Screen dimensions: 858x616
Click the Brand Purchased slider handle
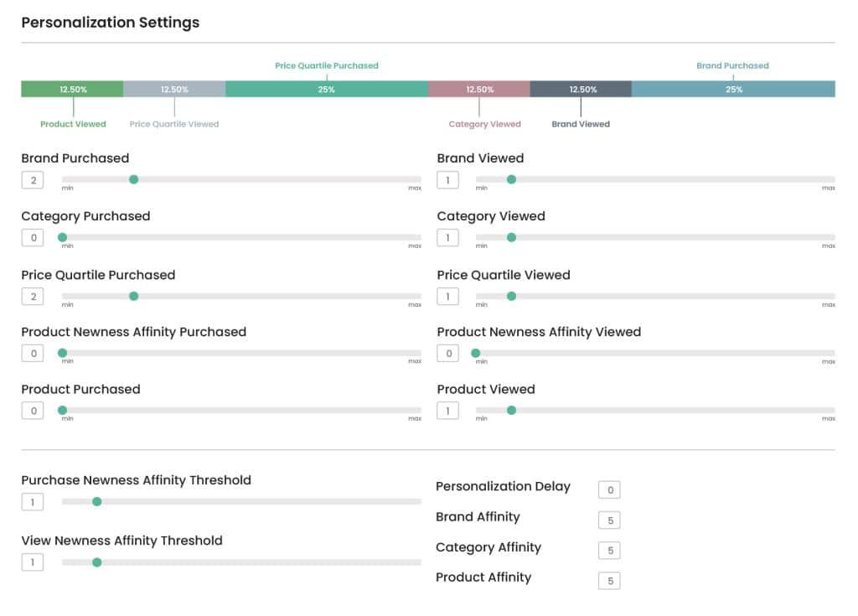pyautogui.click(x=133, y=179)
